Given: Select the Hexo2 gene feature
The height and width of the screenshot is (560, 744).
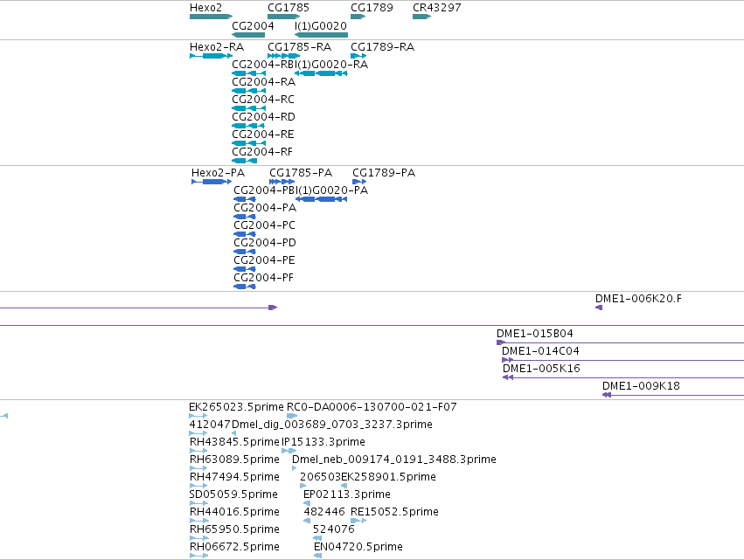Looking at the screenshot, I should (x=212, y=17).
